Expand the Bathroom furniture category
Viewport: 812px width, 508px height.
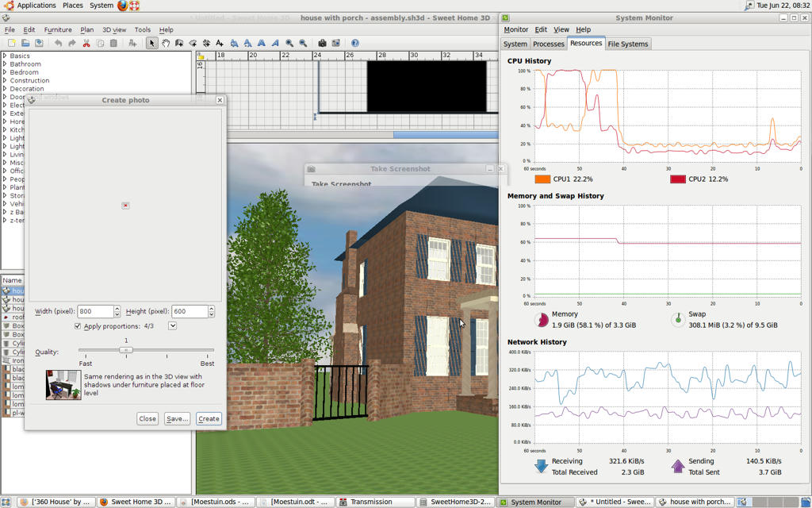click(x=5, y=63)
